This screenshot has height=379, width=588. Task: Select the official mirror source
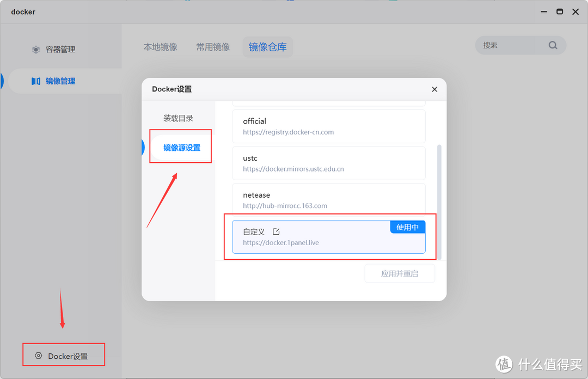point(329,126)
